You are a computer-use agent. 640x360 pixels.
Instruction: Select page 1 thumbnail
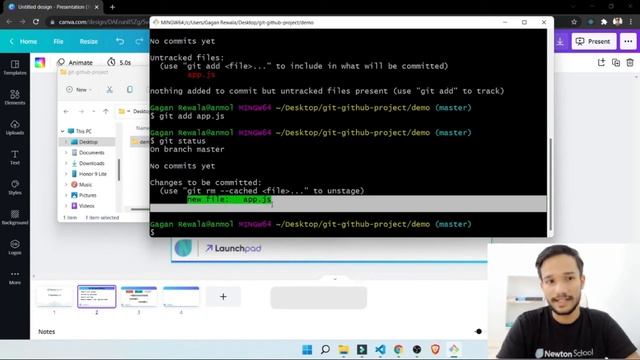point(54,297)
